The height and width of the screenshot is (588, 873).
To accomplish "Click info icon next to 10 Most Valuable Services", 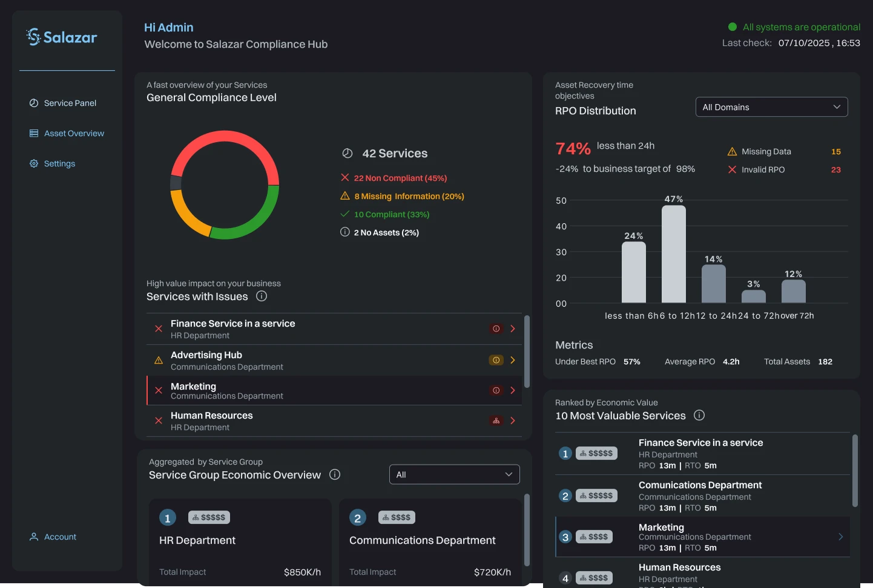I will pos(699,416).
